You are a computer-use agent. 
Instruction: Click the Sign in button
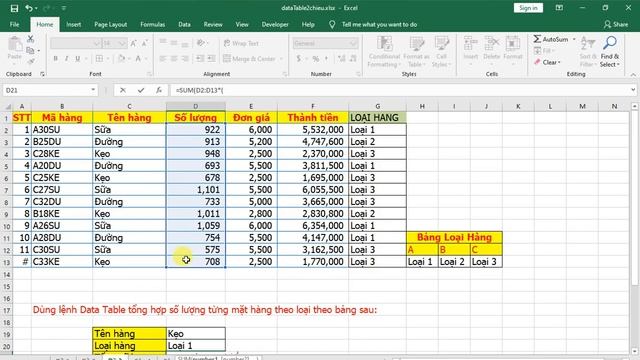(528, 8)
